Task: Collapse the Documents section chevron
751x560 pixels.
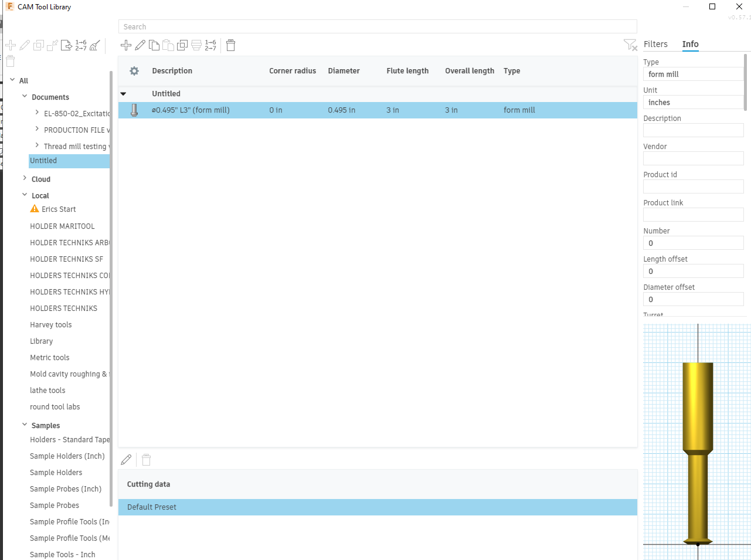Action: click(25, 96)
